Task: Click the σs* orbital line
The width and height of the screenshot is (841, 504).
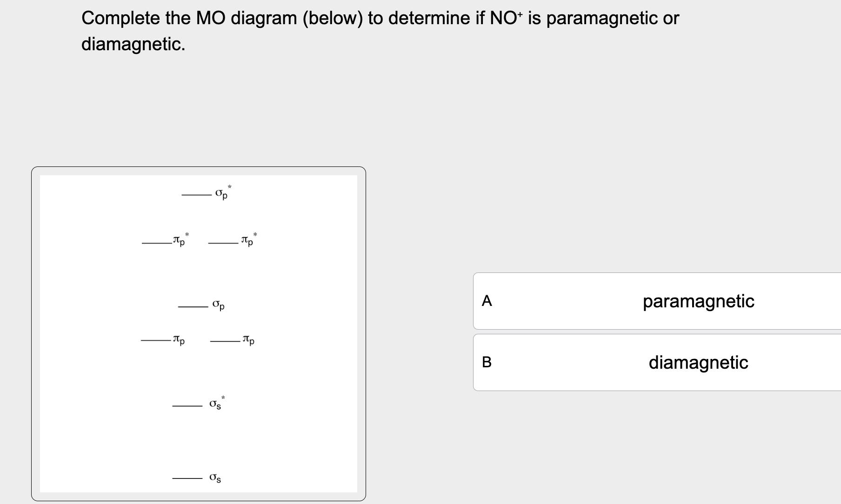Action: click(x=187, y=405)
